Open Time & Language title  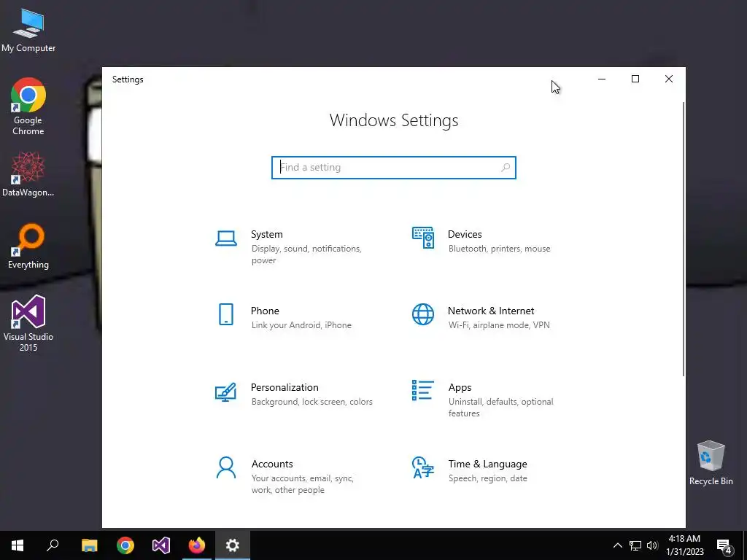tap(487, 464)
